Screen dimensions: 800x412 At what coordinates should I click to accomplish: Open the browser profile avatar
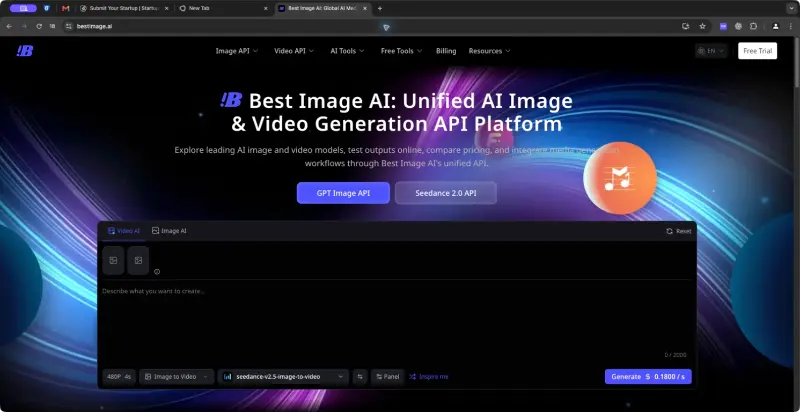[x=776, y=27]
